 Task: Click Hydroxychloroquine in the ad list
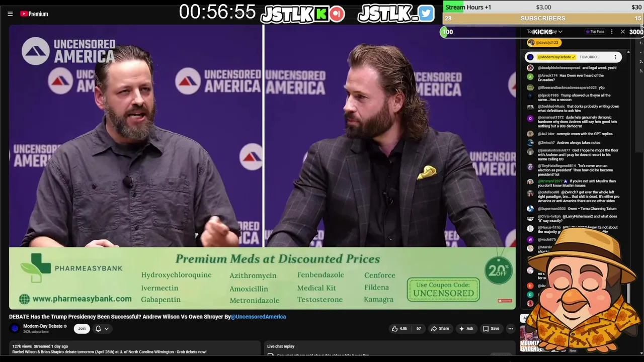tap(176, 275)
